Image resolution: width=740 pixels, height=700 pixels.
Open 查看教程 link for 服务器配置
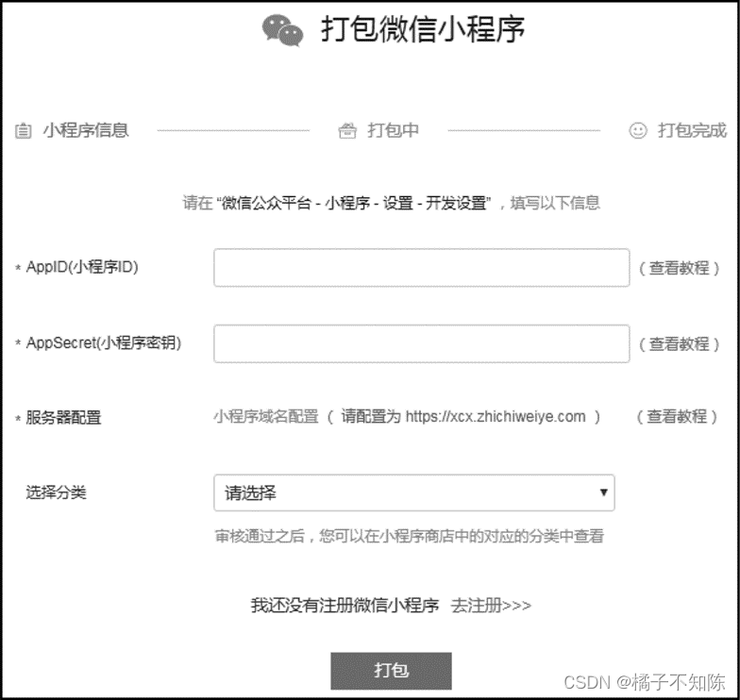[x=677, y=417]
